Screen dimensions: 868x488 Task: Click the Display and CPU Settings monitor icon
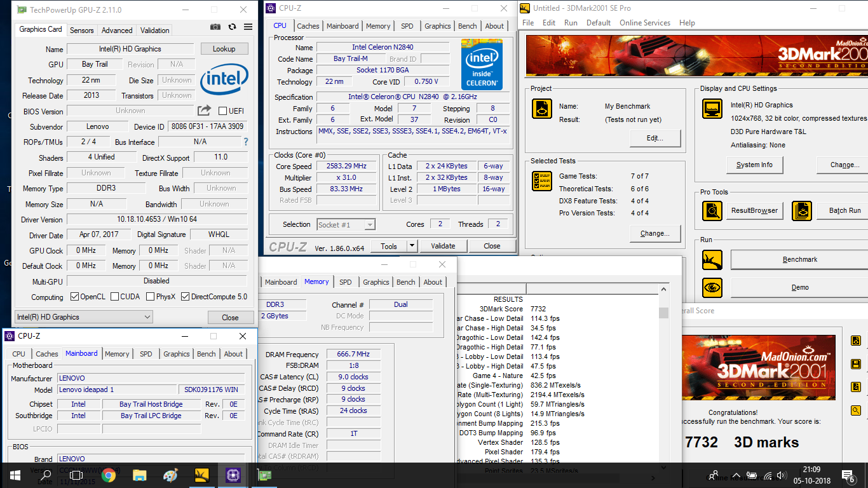point(712,109)
